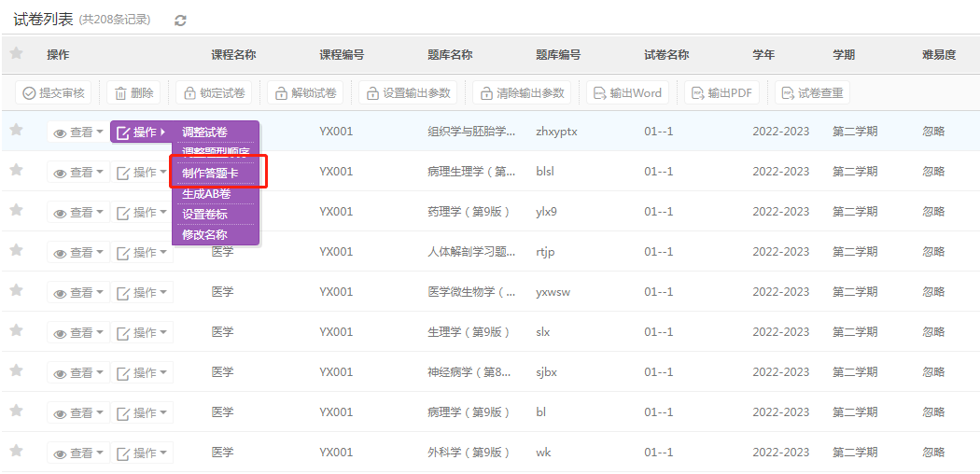Toggle star on 药理学（第9版）row
Screen dimensions: 980x474
click(x=16, y=211)
